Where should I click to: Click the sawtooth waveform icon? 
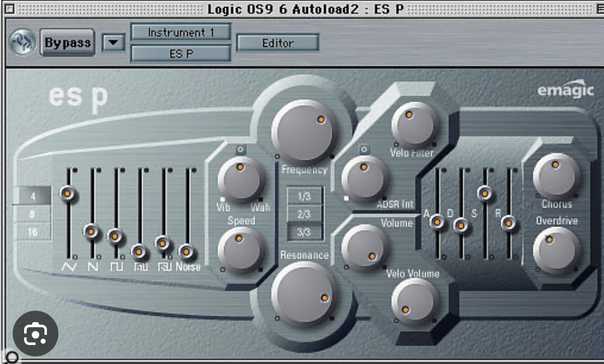click(x=93, y=266)
